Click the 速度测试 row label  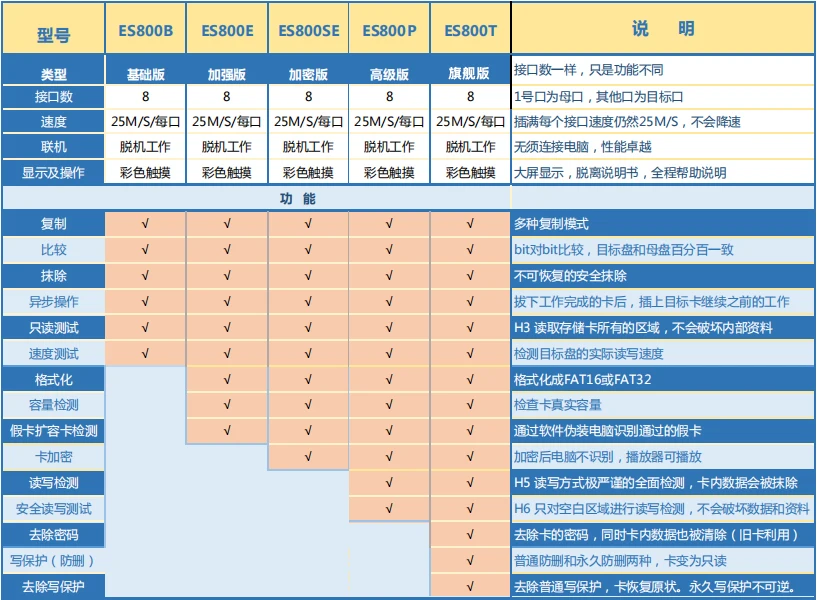point(54,354)
